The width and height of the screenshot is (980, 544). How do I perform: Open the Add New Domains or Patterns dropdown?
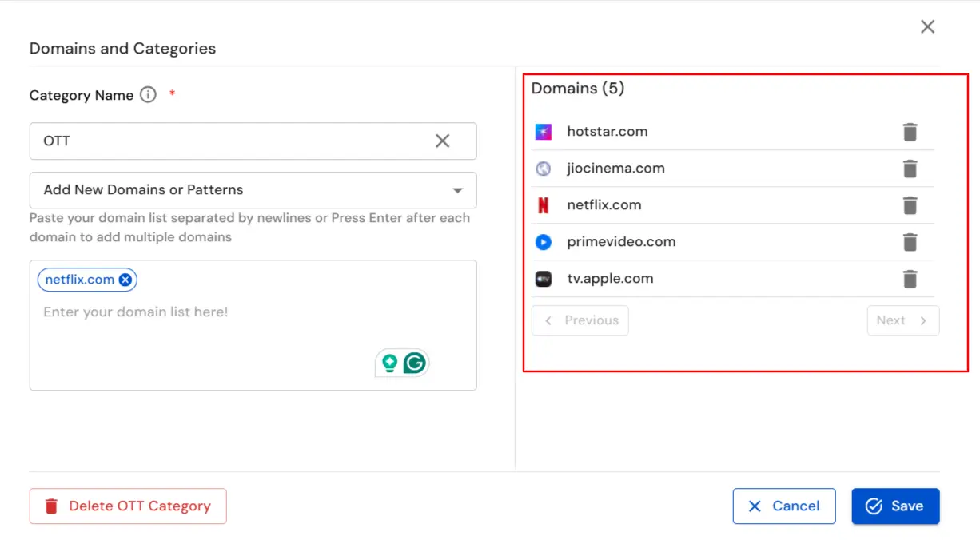click(253, 190)
